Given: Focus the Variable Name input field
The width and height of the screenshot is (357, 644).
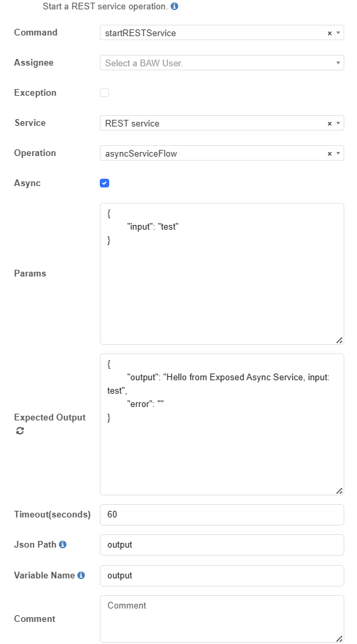Looking at the screenshot, I should point(222,576).
